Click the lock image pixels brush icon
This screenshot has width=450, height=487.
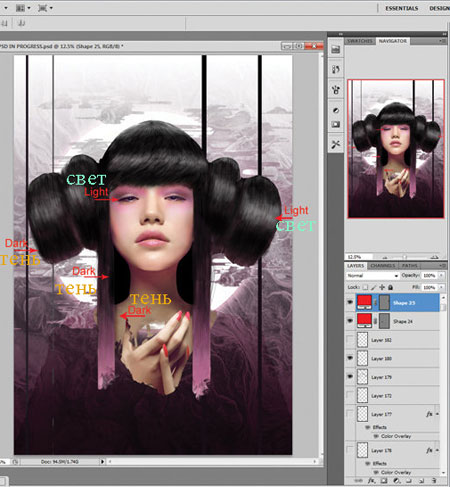tap(374, 287)
